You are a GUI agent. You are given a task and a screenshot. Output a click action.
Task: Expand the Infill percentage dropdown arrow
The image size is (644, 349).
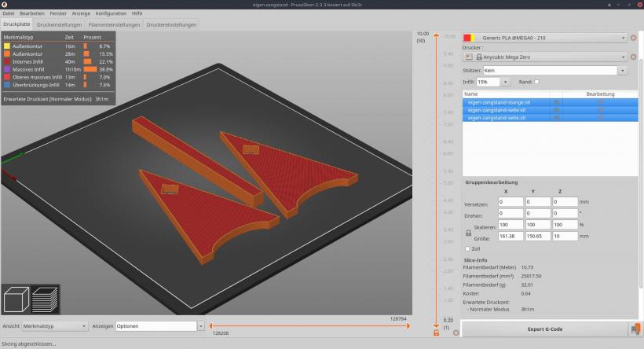pyautogui.click(x=505, y=82)
